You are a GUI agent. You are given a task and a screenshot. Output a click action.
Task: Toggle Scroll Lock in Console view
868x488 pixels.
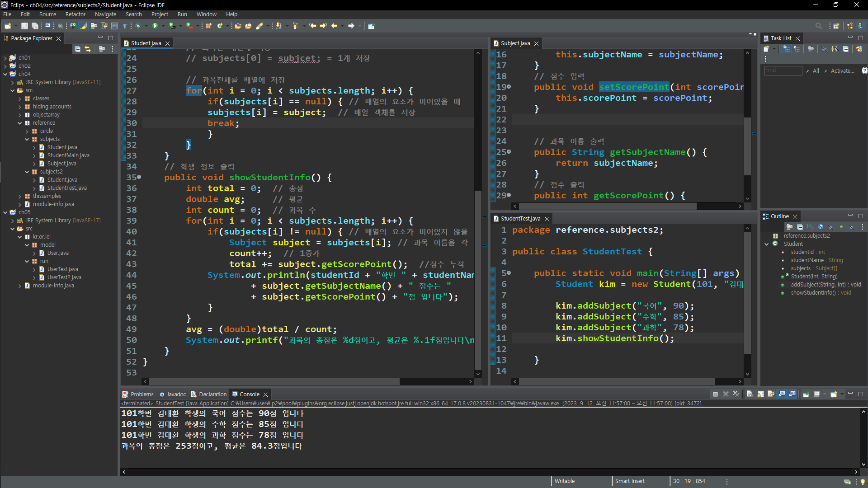point(760,394)
